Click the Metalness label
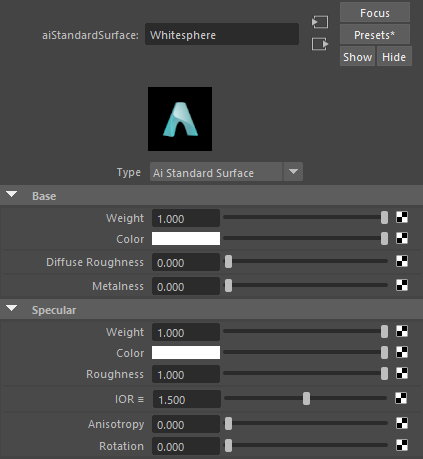 click(x=118, y=286)
